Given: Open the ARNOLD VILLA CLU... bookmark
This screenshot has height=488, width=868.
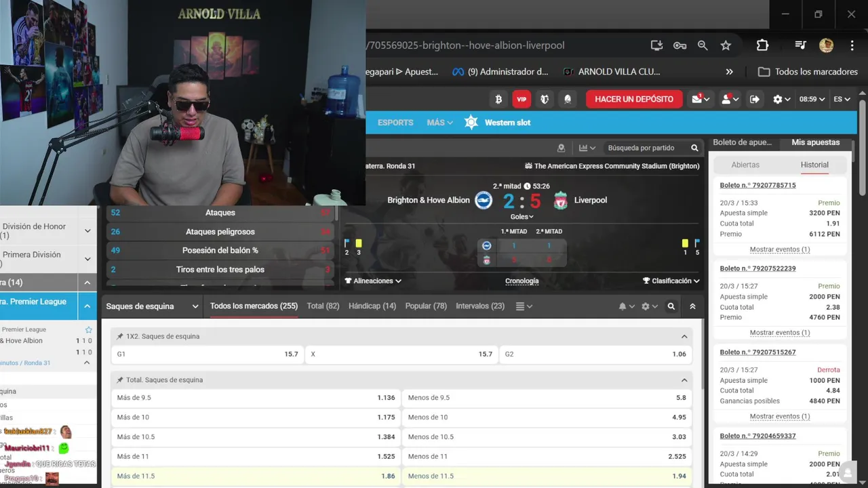Looking at the screenshot, I should [x=612, y=72].
